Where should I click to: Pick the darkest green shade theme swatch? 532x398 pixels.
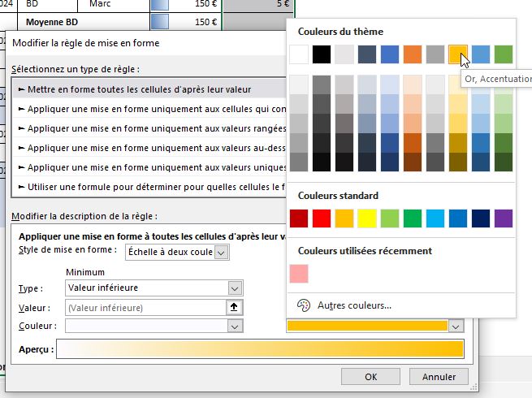coord(504,162)
